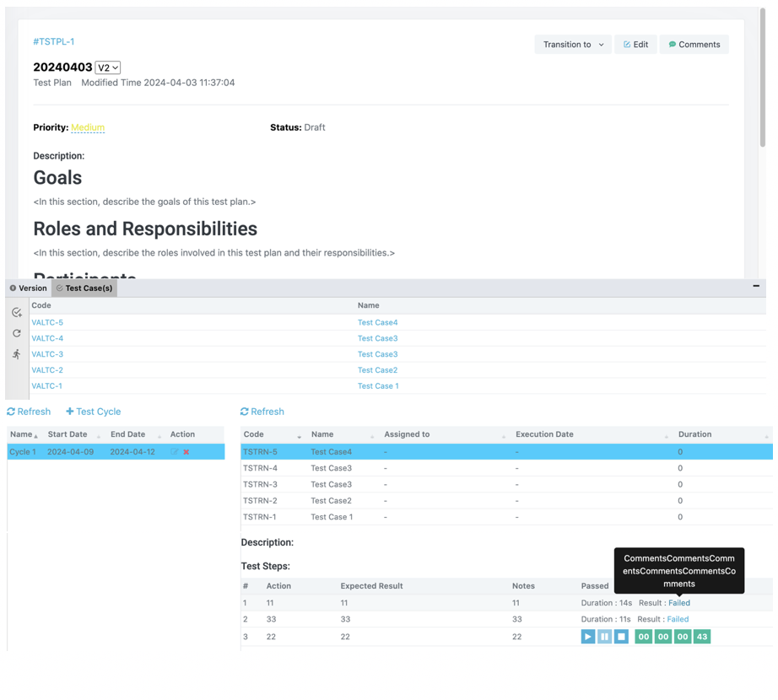Open the Comments button
Screen dimensions: 778x700
tap(694, 45)
